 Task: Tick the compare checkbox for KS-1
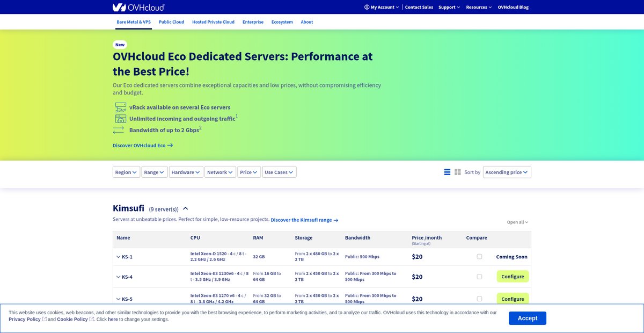coord(479,257)
